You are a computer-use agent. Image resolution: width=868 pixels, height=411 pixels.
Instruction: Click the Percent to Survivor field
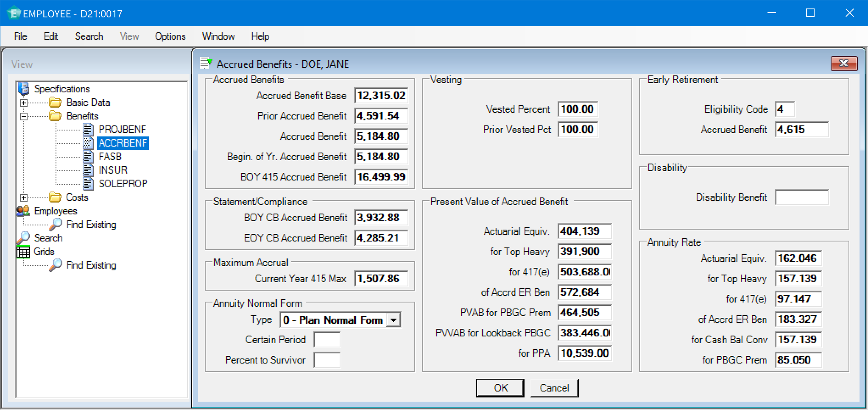pyautogui.click(x=327, y=360)
